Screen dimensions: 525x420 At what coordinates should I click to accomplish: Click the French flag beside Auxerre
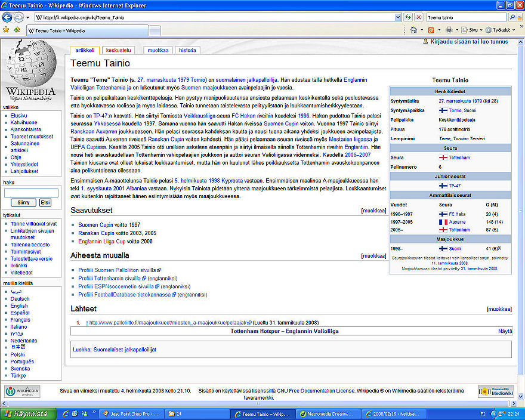(443, 222)
